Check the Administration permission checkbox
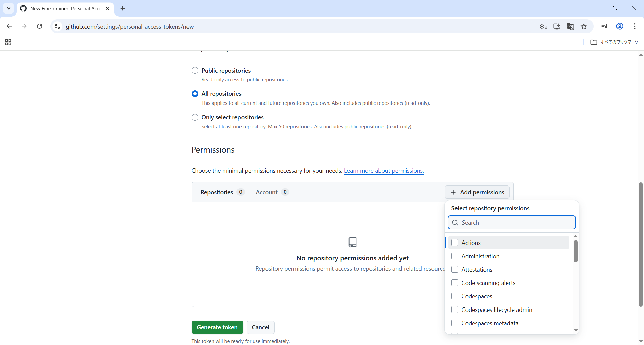 [455, 256]
